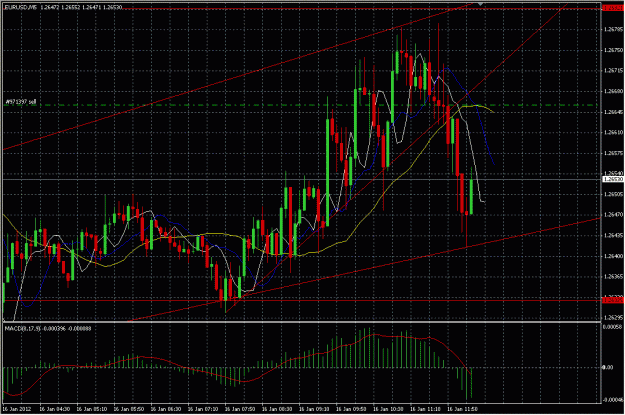Click the 16 Jan 07:50 time label
This screenshot has width=625, height=415.
coord(240,409)
